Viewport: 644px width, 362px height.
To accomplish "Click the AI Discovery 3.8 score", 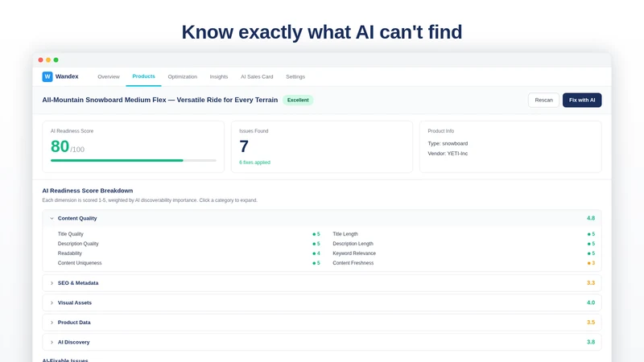I will pyautogui.click(x=591, y=343).
